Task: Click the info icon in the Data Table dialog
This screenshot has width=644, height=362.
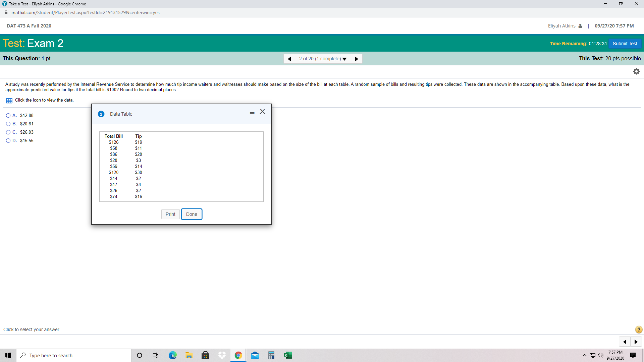Action: point(101,114)
